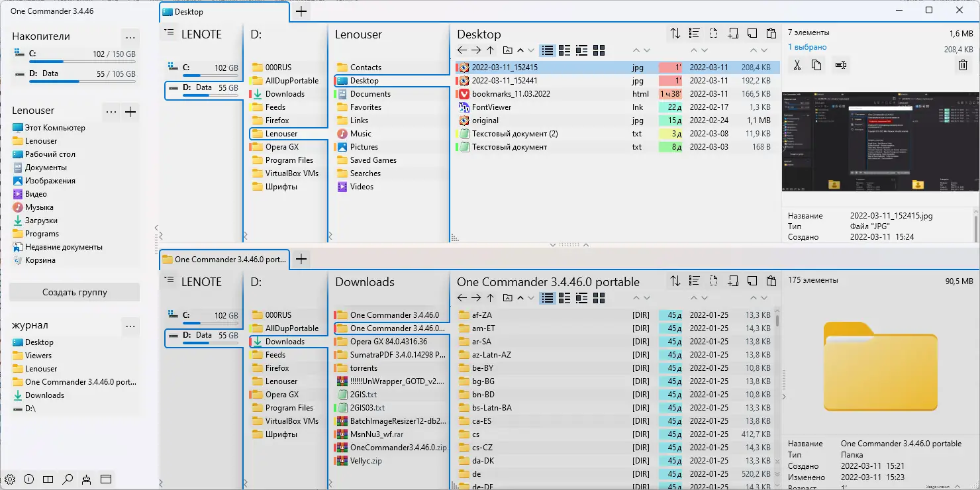This screenshot has height=490, width=980.
Task: Go back in the One Commander portable pane
Action: [462, 298]
